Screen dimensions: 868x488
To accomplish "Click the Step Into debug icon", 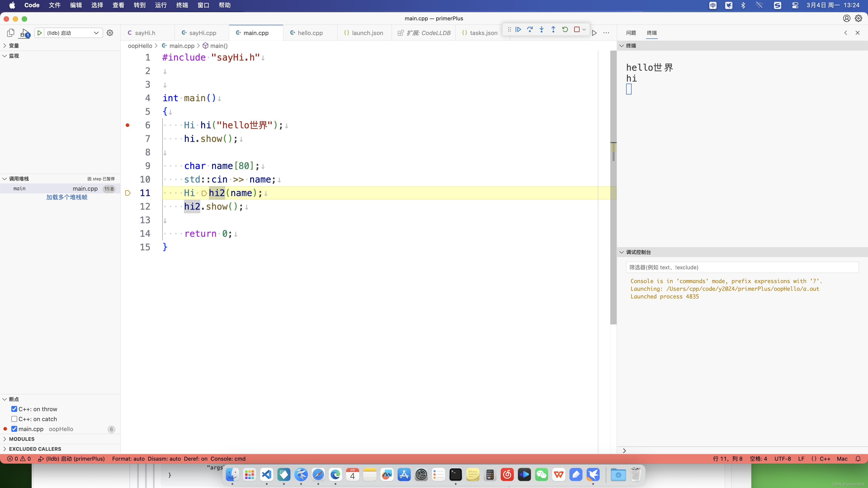I will [x=542, y=29].
